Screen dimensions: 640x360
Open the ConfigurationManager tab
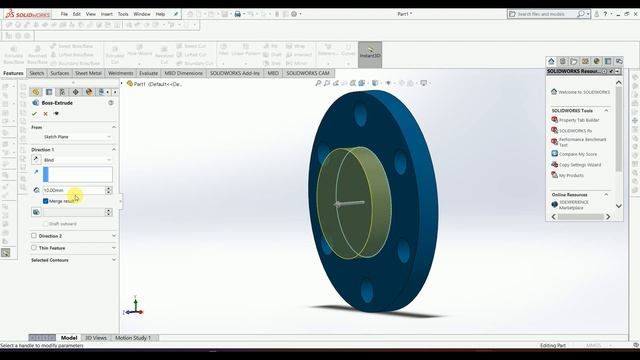[62, 92]
